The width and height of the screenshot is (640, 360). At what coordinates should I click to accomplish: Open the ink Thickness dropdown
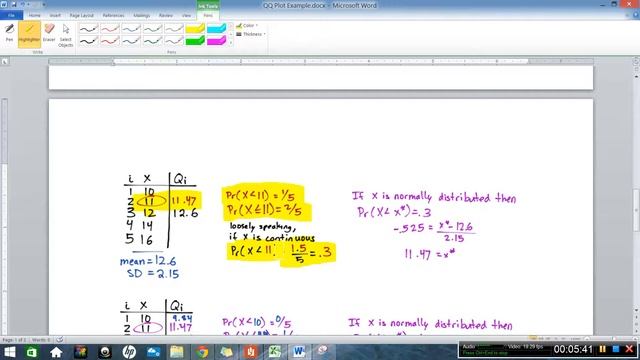coord(251,34)
